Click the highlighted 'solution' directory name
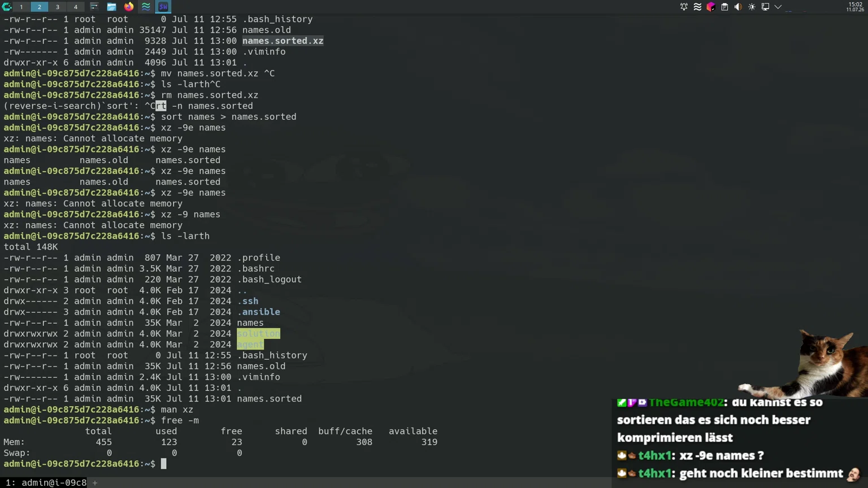The height and width of the screenshot is (488, 868). pos(258,334)
